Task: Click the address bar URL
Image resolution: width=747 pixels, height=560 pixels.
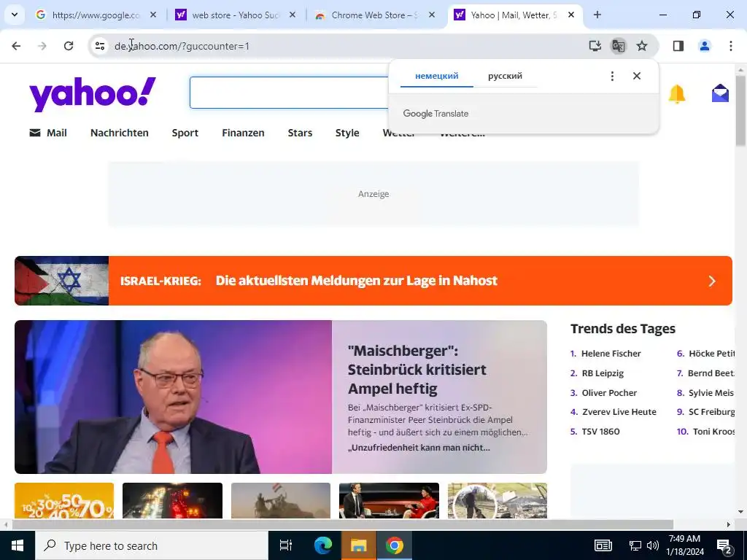Action: pos(182,46)
